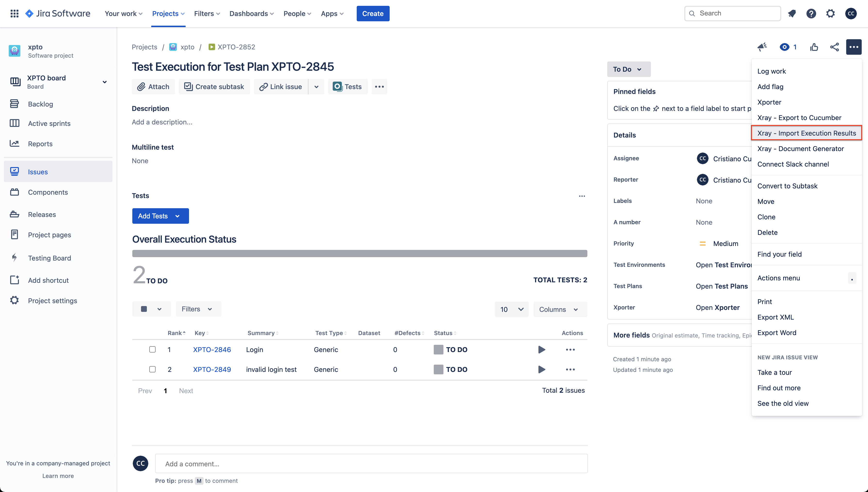Expand the Link issue arrow dropdown
This screenshot has height=492, width=868.
click(x=316, y=87)
